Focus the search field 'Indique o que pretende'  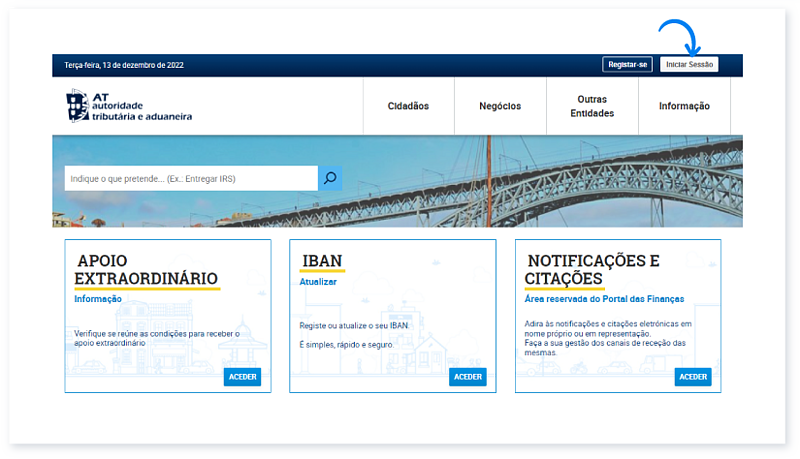click(x=191, y=179)
